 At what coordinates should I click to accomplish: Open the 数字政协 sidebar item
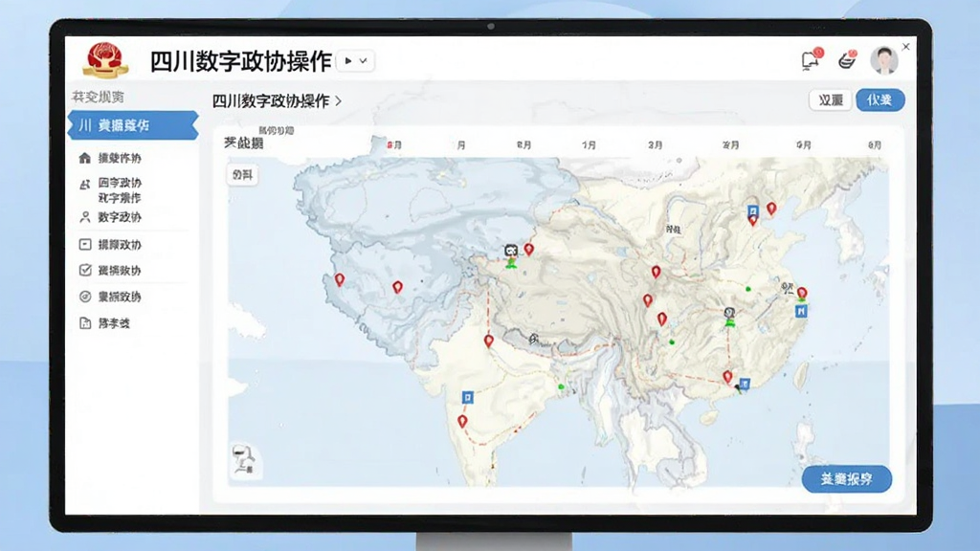(120, 217)
